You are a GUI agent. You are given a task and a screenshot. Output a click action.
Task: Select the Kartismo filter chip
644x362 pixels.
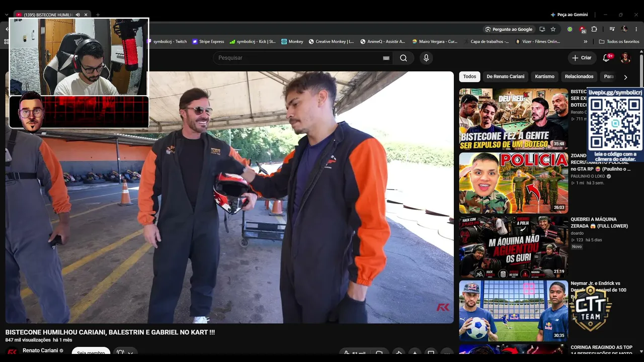click(544, 76)
